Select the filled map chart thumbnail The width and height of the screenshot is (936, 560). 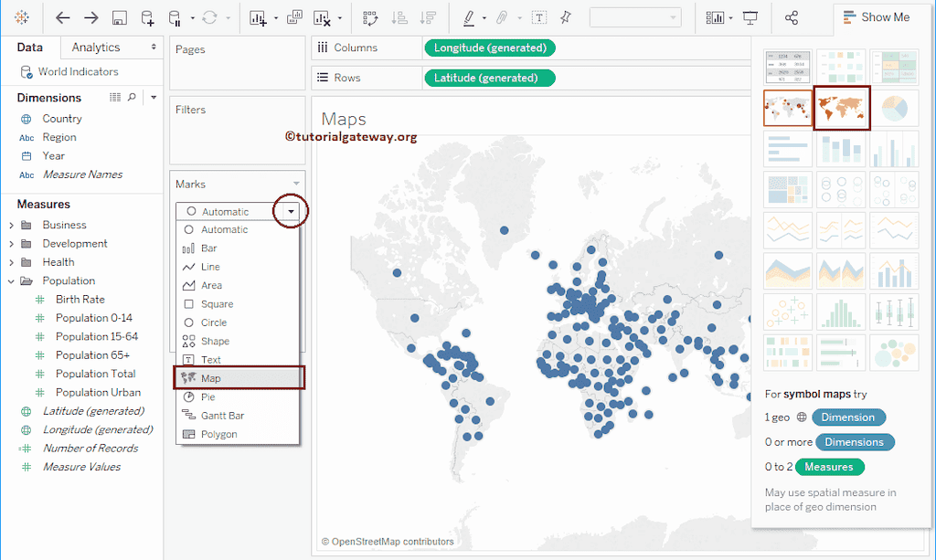click(x=842, y=109)
